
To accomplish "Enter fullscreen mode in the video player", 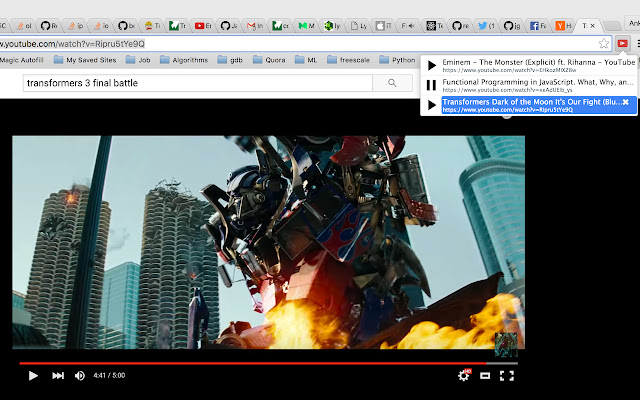I will (x=507, y=376).
